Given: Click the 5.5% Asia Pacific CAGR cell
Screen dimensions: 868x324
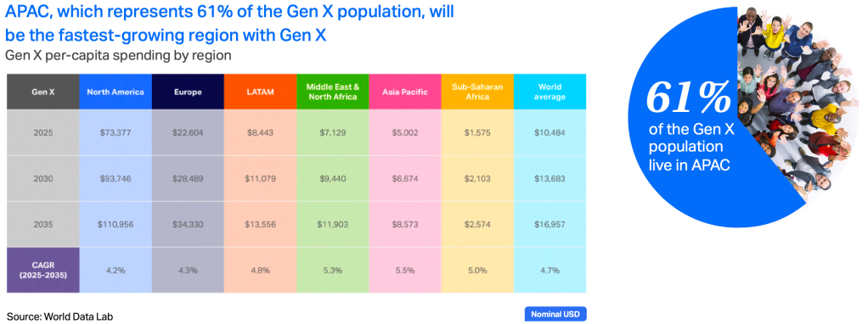Looking at the screenshot, I should 405,271.
